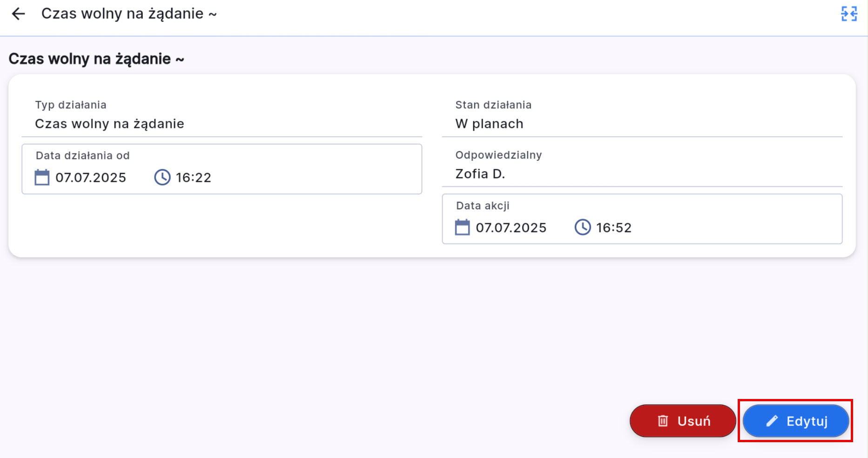The height and width of the screenshot is (458, 868).
Task: Click the Data akcji label
Action: tap(483, 206)
